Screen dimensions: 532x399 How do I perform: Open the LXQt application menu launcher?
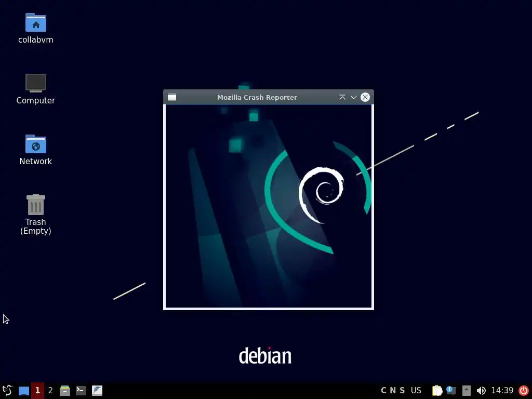[7, 390]
